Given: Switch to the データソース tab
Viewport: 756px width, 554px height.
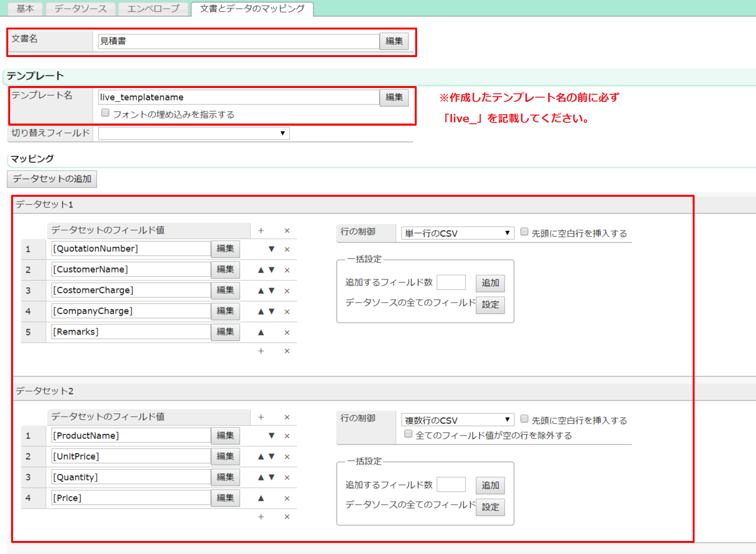Looking at the screenshot, I should point(80,9).
